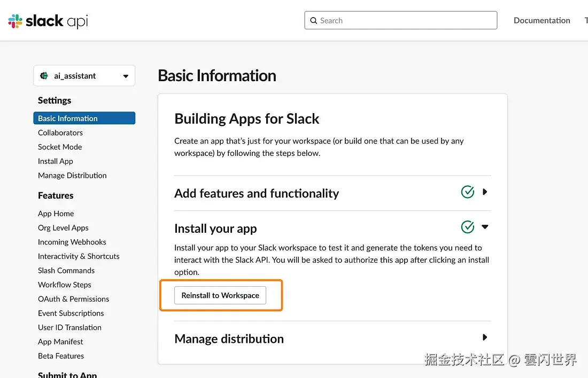Click the green checkmark beside Add features
This screenshot has height=378, width=588.
click(468, 192)
